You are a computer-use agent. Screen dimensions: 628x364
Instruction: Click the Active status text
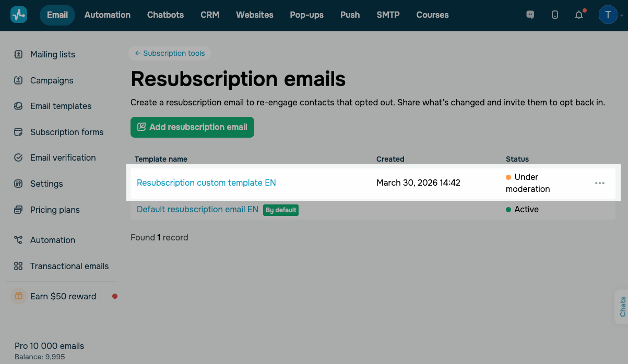pos(526,209)
